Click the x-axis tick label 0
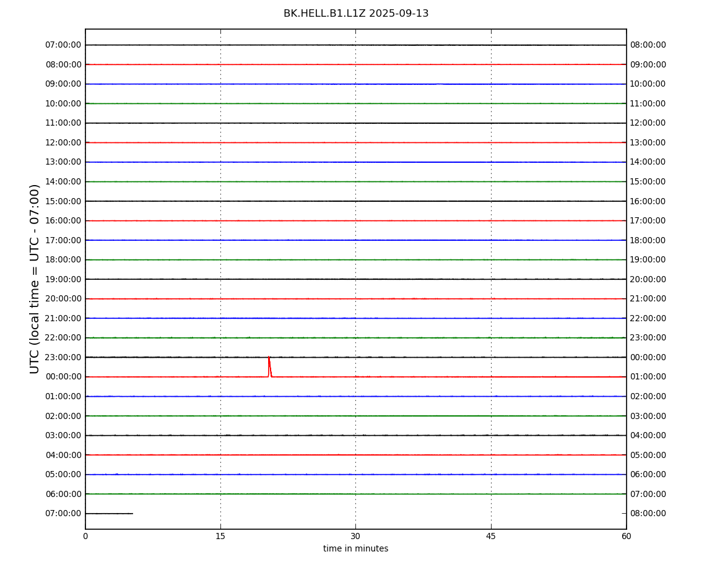Viewport: 712px width, 588px height. tap(85, 536)
